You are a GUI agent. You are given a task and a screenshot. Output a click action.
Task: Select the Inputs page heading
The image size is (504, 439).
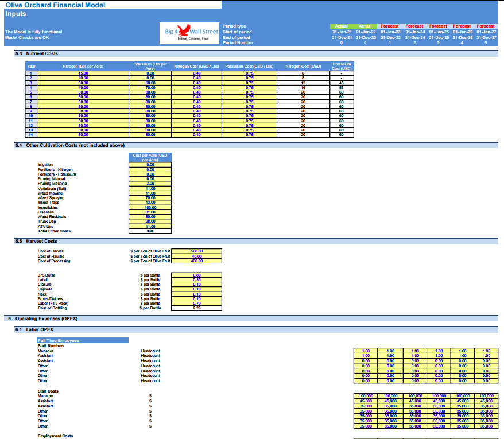[x=15, y=14]
